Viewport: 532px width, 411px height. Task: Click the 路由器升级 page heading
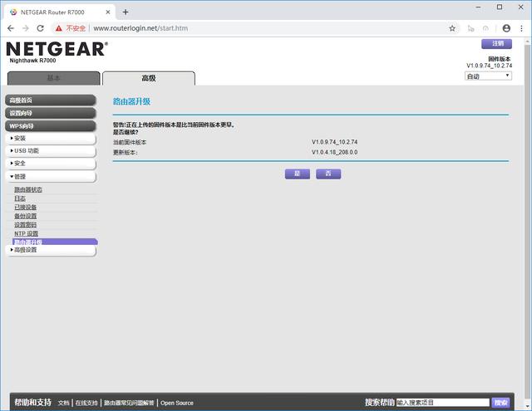131,101
